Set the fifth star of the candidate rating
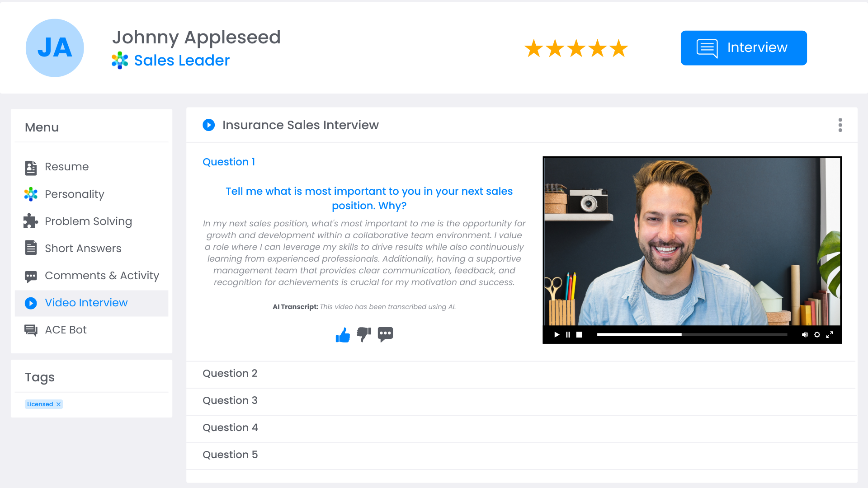Screen dimensions: 868x488 tap(618, 48)
